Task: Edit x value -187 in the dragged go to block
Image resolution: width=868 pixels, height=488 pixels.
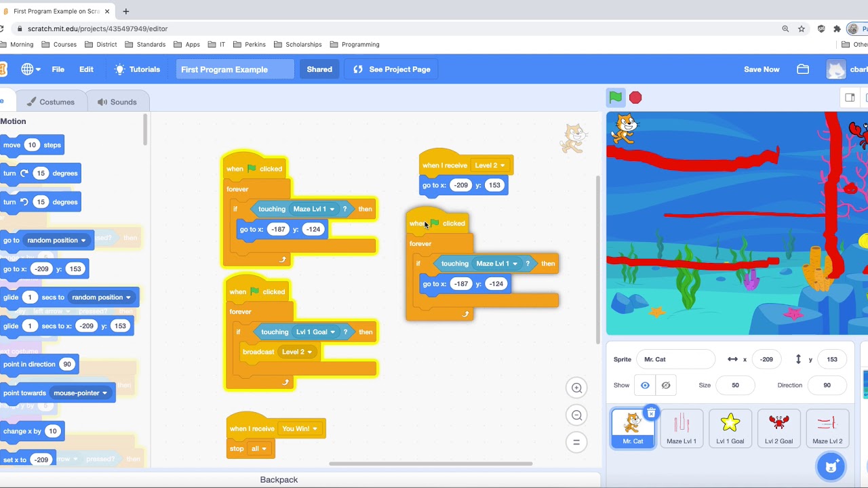Action: click(461, 284)
